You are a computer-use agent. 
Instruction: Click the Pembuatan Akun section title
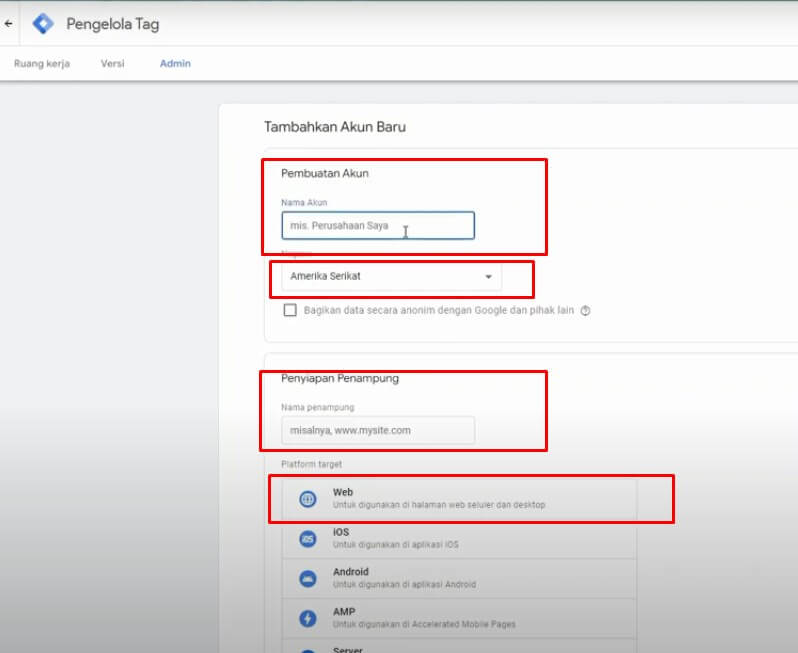[325, 173]
